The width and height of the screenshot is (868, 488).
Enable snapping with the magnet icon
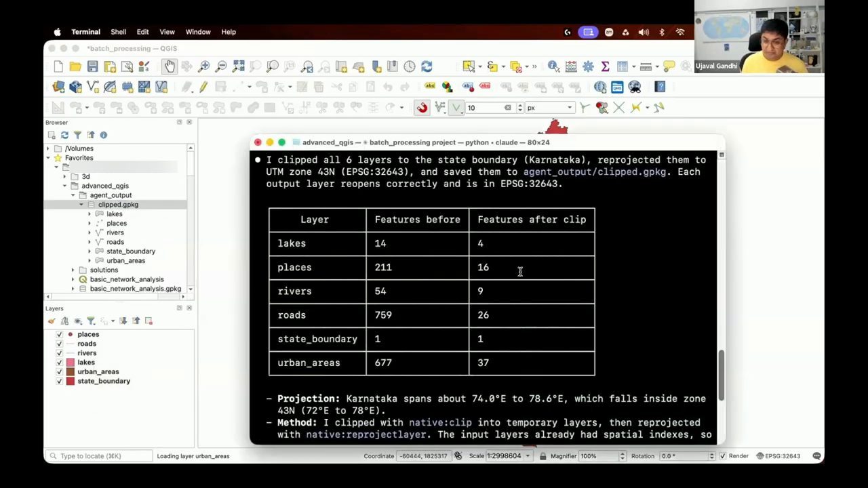click(422, 107)
